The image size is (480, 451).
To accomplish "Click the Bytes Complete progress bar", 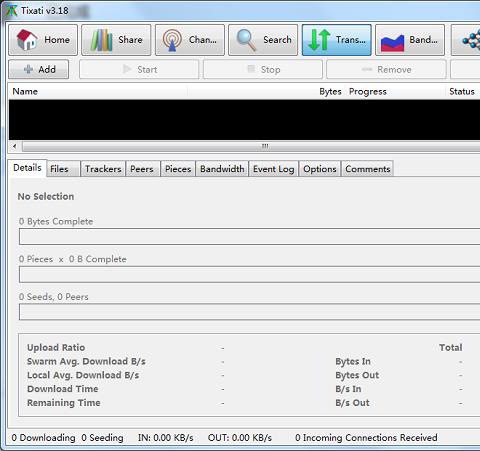I will point(250,236).
